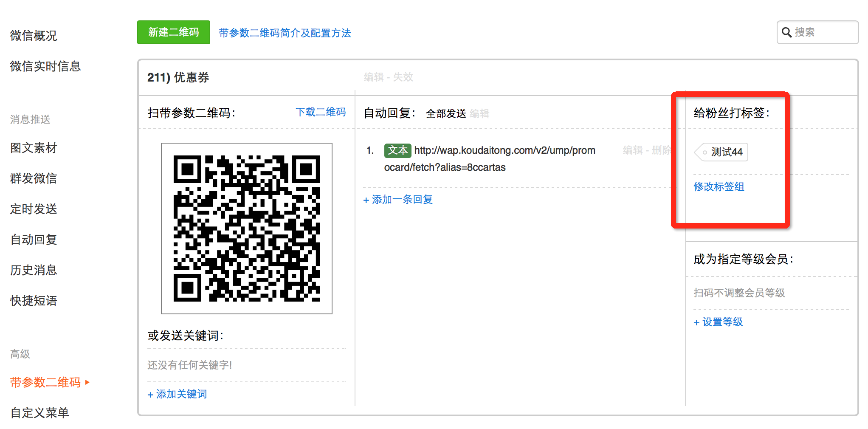
Task: Click the arrow beside 带参数二维码
Action: (x=87, y=382)
